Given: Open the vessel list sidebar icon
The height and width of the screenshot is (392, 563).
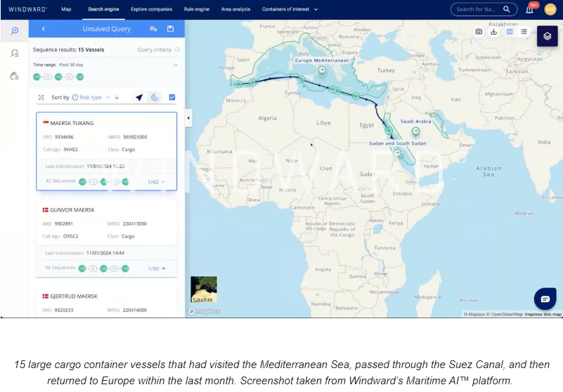Looking at the screenshot, I should (15, 76).
